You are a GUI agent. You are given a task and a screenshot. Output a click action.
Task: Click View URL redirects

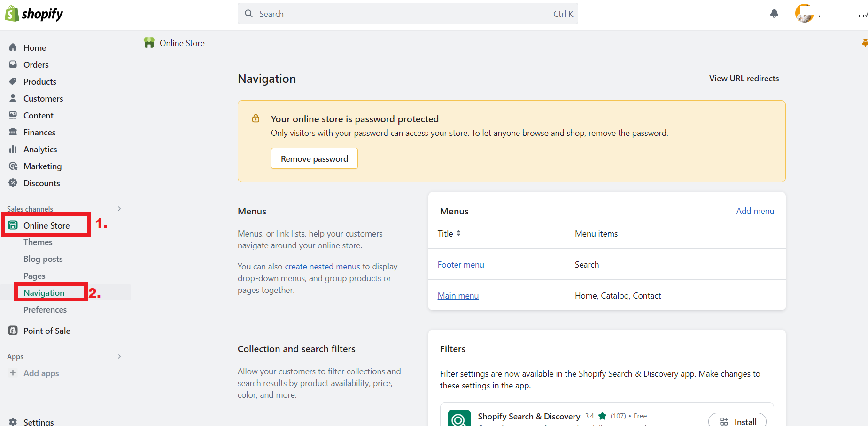click(x=744, y=79)
